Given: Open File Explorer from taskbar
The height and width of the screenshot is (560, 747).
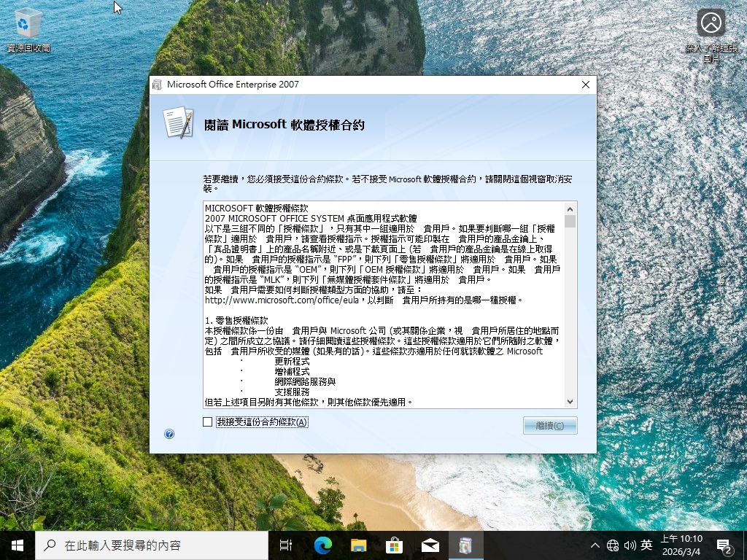Looking at the screenshot, I should point(358,545).
